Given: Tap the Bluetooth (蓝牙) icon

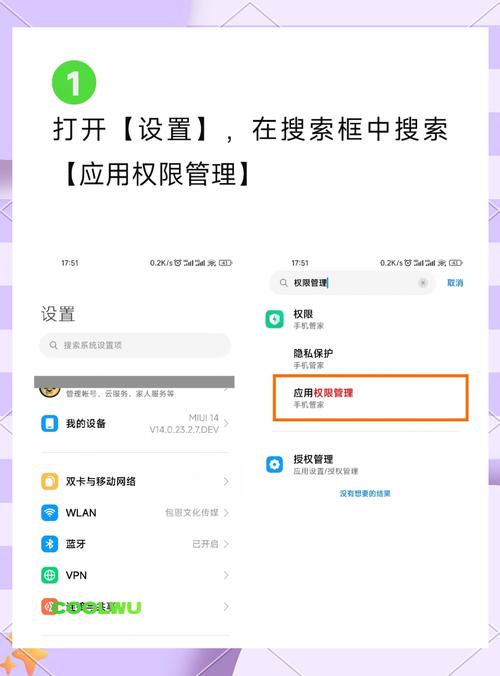Looking at the screenshot, I should click(50, 544).
